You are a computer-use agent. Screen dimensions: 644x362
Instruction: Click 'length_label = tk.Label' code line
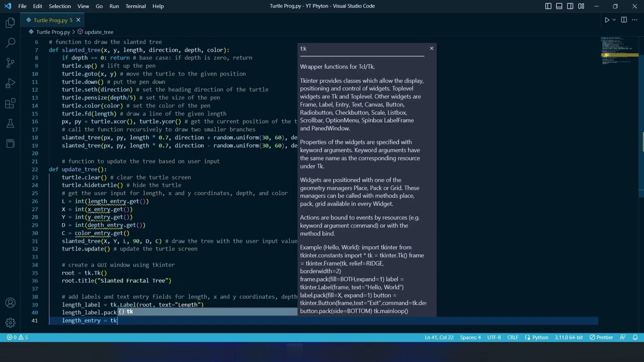(x=133, y=305)
